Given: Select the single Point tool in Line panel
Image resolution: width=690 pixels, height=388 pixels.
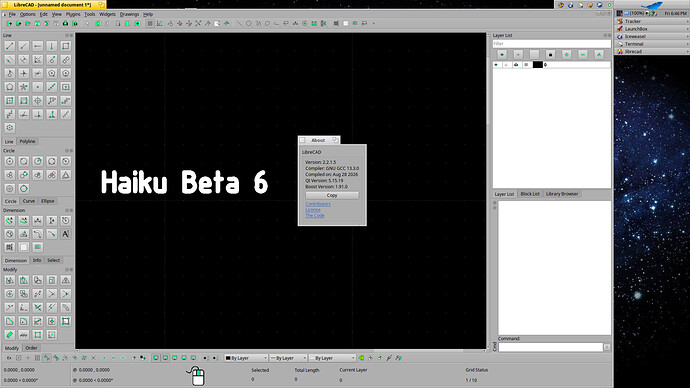Looking at the screenshot, I should click(38, 87).
